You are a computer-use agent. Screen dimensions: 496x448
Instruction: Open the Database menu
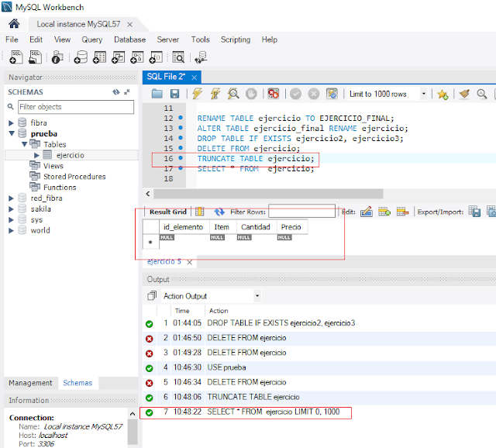[x=129, y=40]
